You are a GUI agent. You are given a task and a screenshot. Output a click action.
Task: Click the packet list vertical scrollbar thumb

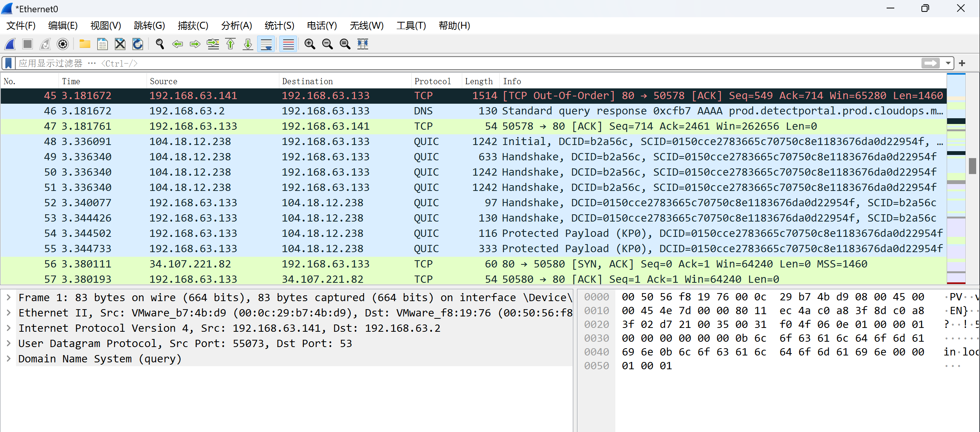[972, 166]
